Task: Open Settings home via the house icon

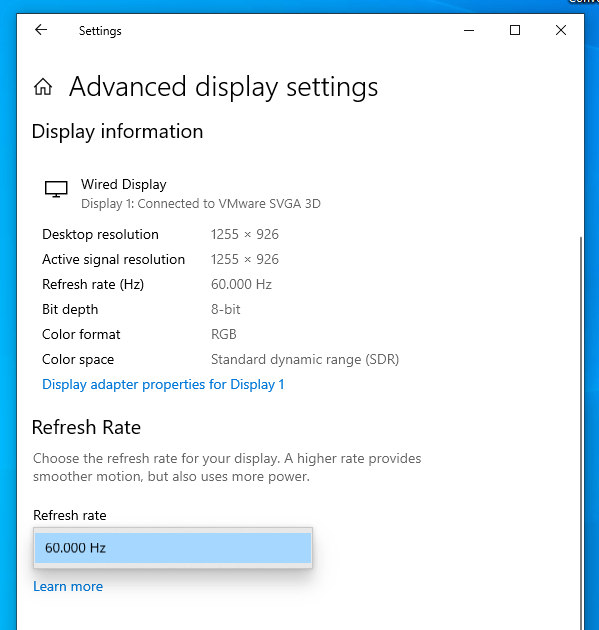Action: 43,87
